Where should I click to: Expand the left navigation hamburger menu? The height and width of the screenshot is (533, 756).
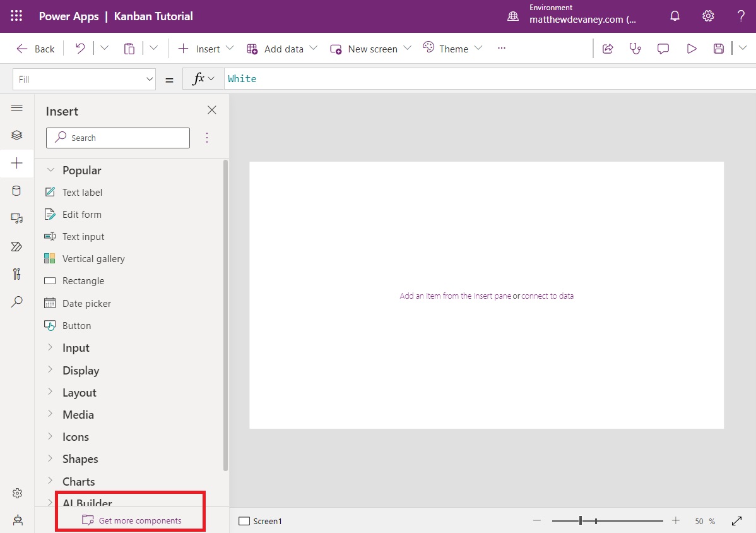pos(17,107)
